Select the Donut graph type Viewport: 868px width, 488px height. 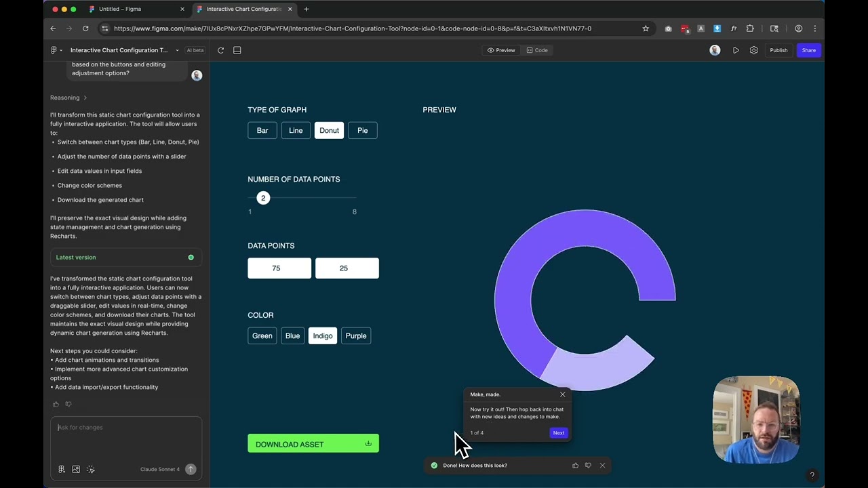[x=329, y=131]
